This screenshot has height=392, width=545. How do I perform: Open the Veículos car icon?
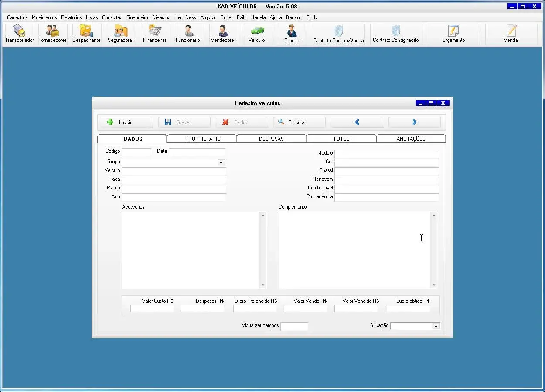pyautogui.click(x=258, y=34)
